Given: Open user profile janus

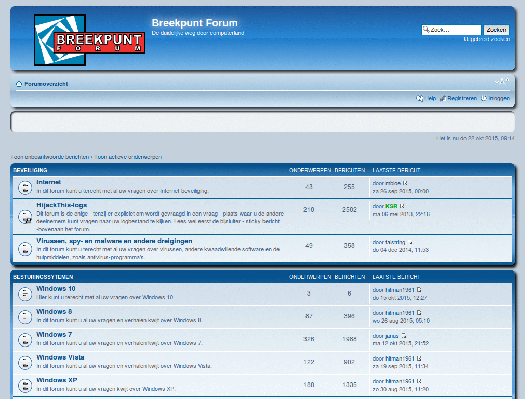Looking at the screenshot, I should coord(392,336).
